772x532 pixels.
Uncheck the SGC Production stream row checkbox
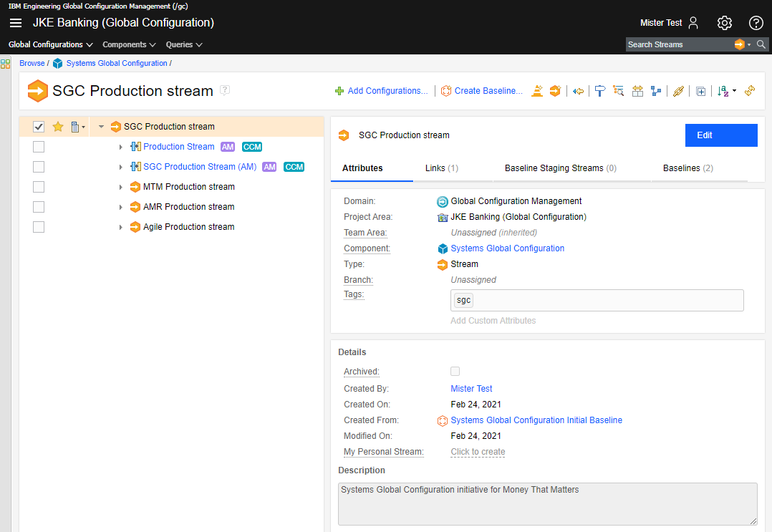[x=39, y=127]
